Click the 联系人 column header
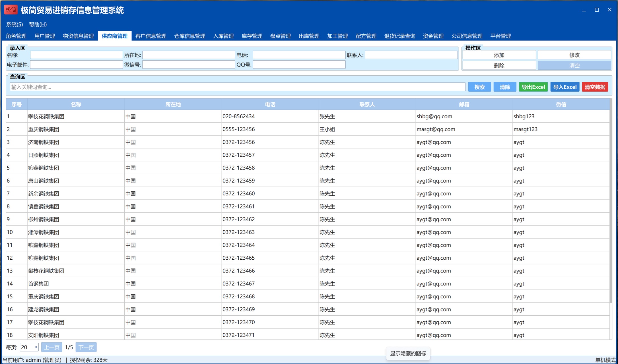This screenshot has width=618, height=364. (367, 104)
